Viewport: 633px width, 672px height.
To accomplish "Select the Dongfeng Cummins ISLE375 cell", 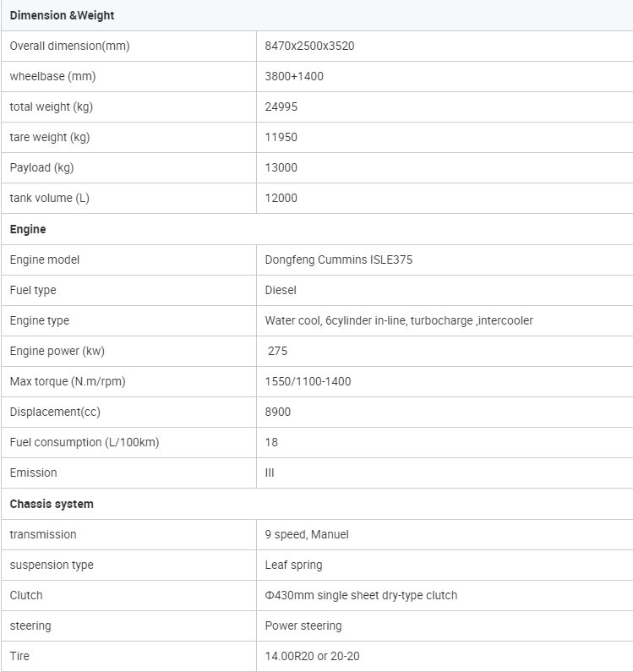I will (339, 260).
